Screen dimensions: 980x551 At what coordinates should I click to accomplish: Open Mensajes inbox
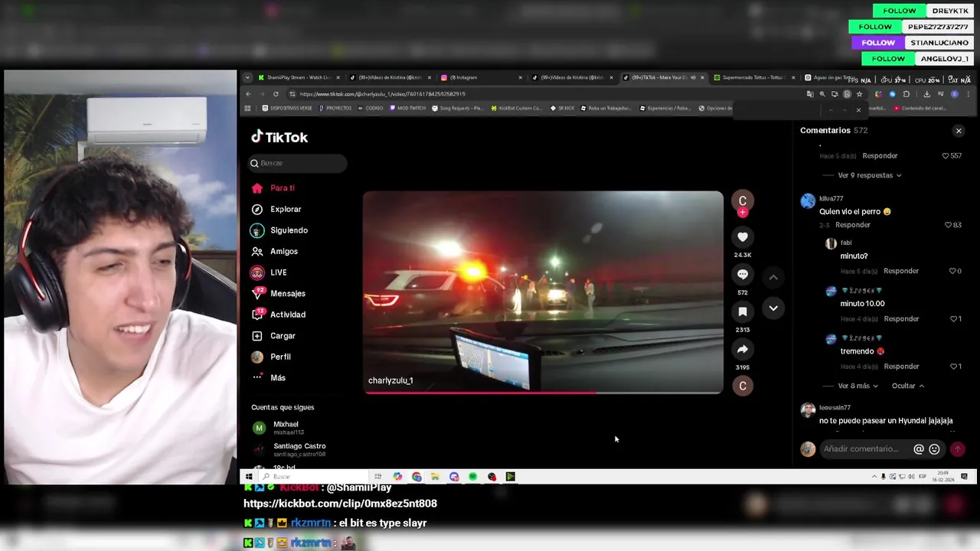coord(278,293)
